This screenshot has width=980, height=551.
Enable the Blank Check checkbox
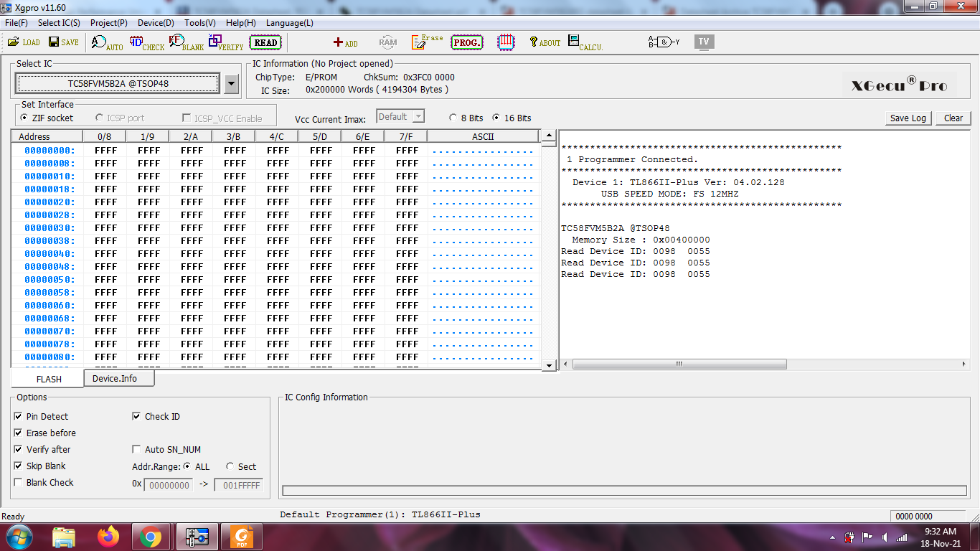click(19, 482)
